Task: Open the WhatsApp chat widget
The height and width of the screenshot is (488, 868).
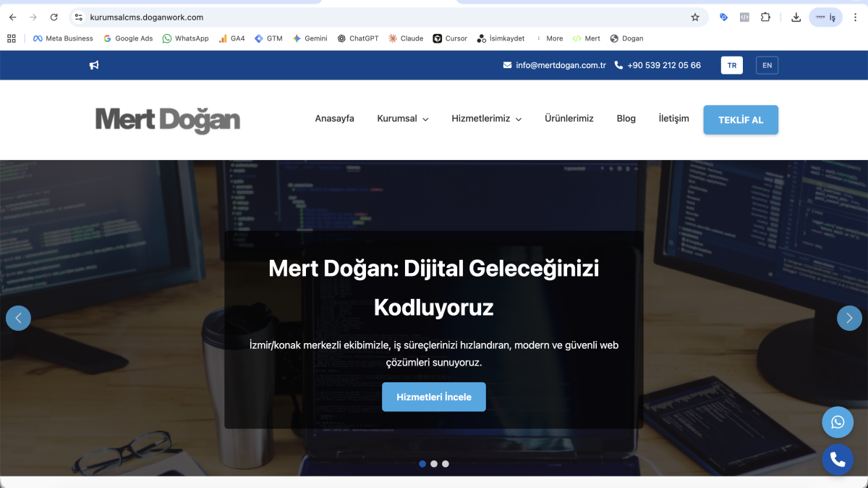Action: pos(837,422)
